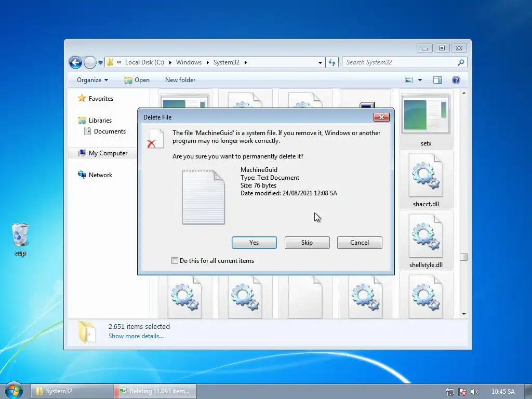Click Windows in the address path
This screenshot has width=532, height=399.
coord(189,62)
